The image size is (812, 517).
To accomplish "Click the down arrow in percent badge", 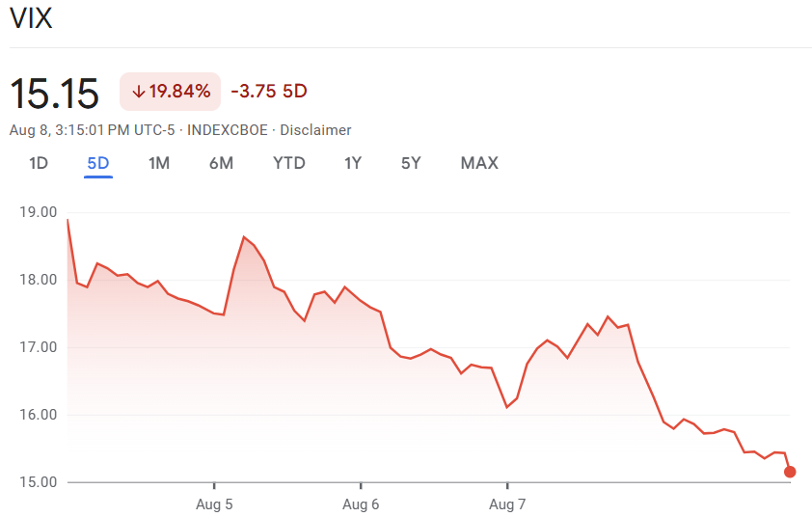I will tap(138, 92).
